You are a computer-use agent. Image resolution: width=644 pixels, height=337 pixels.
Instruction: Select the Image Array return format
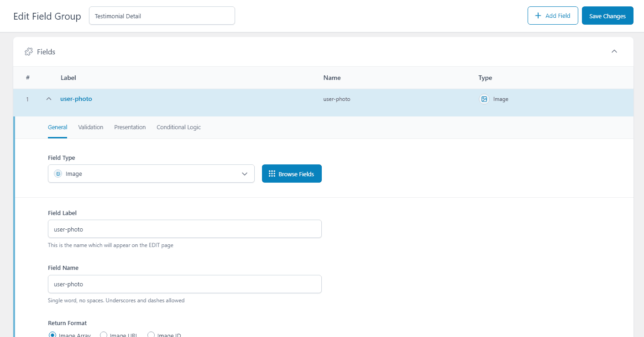coord(52,335)
